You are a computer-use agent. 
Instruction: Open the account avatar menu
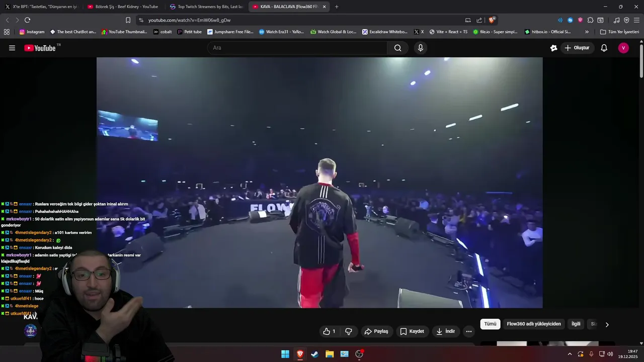tap(623, 48)
